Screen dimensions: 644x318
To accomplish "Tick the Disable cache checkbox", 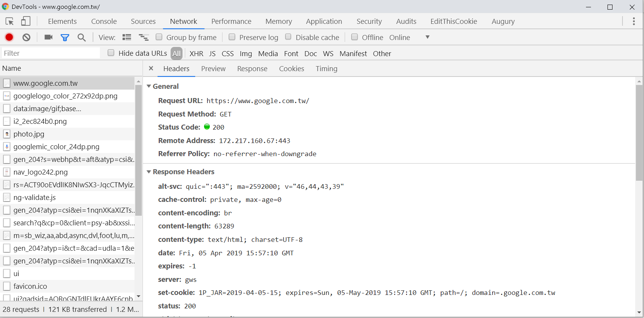I will pos(288,37).
